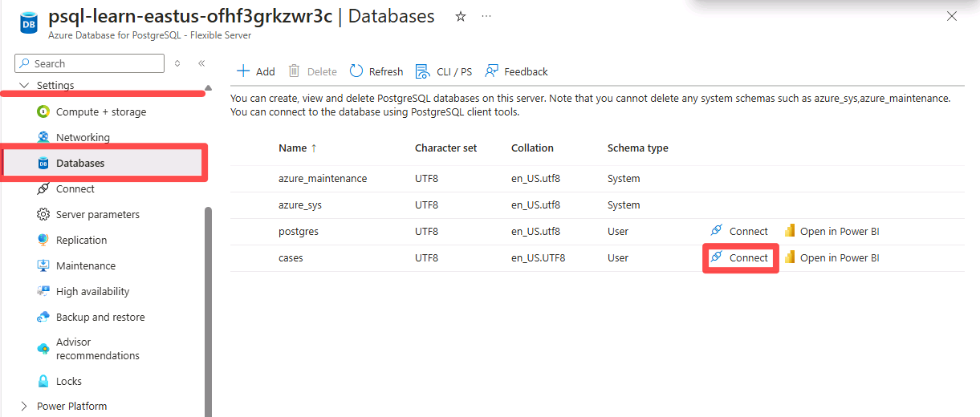This screenshot has height=417, width=980.
Task: Click the Connect link for postgres
Action: pos(749,231)
